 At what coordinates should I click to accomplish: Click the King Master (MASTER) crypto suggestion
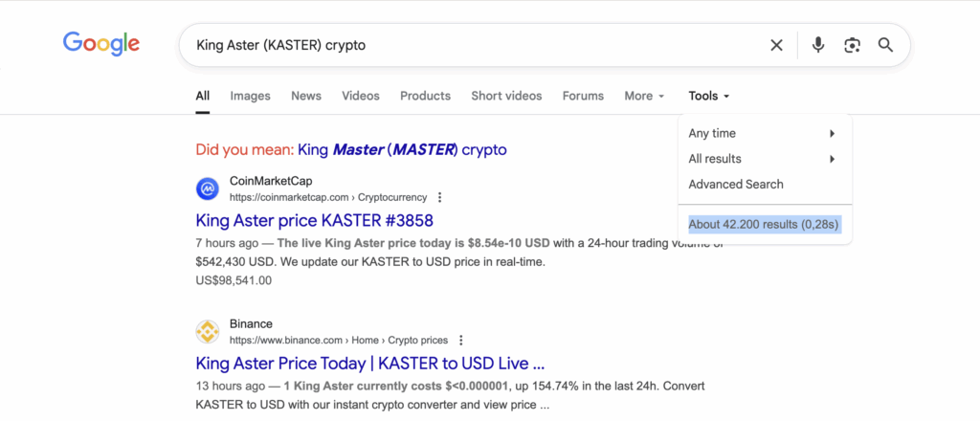click(402, 149)
